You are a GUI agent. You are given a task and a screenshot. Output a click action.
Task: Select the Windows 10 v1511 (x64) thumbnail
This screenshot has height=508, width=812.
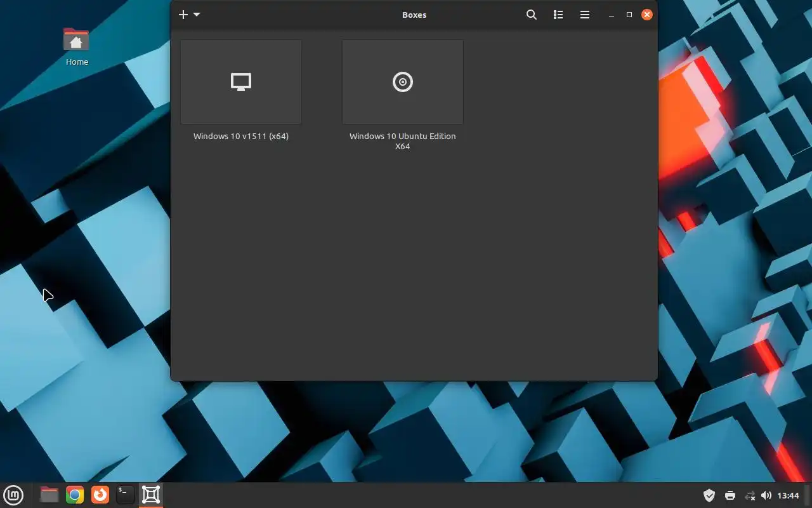tap(241, 82)
